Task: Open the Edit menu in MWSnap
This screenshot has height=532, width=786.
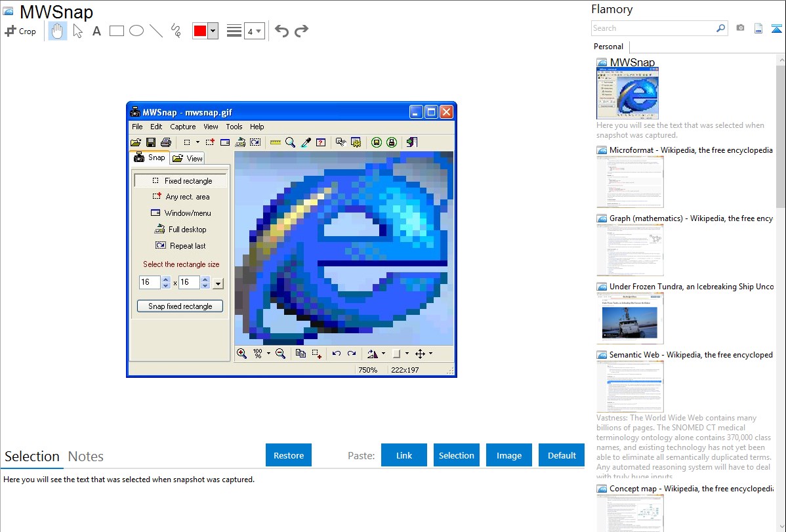Action: [x=156, y=127]
